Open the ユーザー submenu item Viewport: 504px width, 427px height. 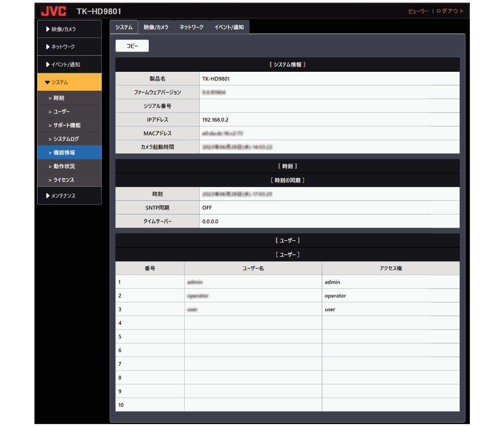point(69,112)
